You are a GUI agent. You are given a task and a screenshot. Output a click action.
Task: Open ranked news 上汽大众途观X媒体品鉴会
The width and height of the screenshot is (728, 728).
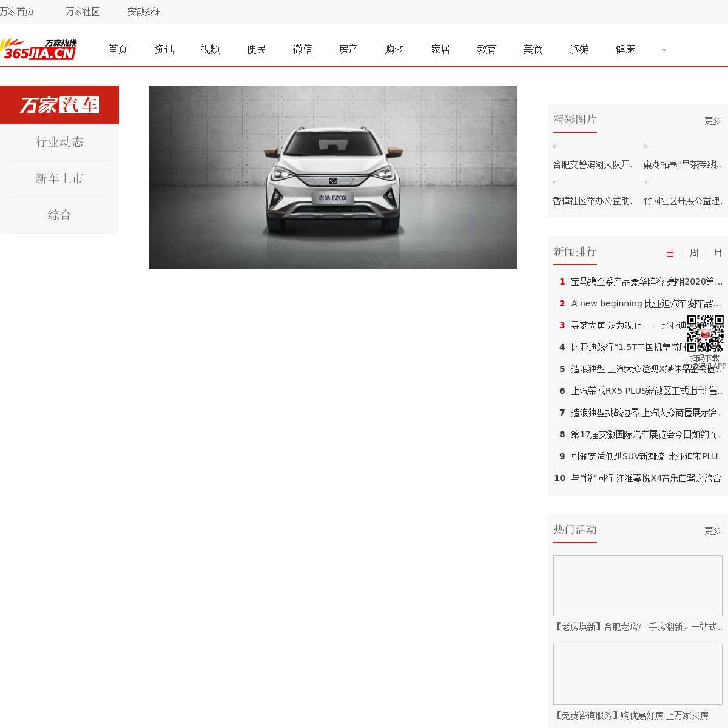pyautogui.click(x=647, y=369)
